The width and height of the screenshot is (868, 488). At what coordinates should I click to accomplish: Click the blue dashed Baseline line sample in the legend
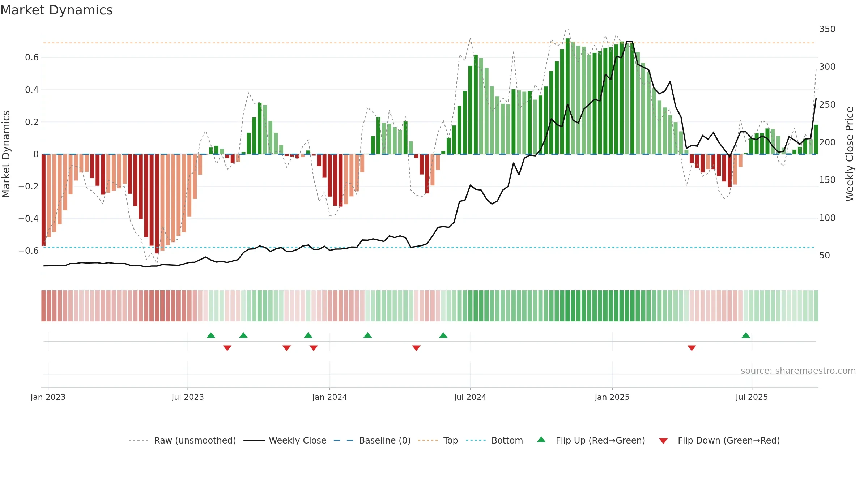[344, 440]
